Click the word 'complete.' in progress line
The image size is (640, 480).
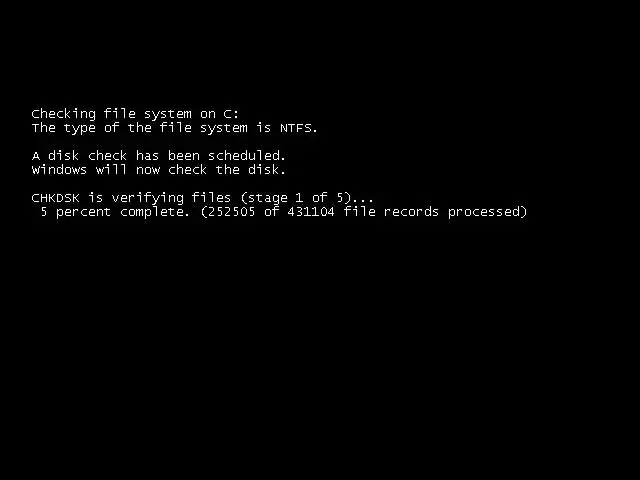[155, 213]
